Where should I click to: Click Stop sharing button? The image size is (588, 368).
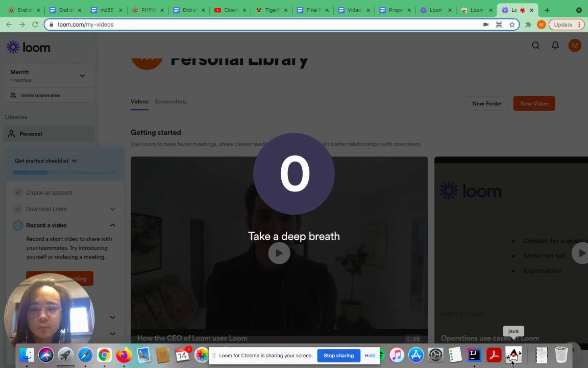[x=338, y=356]
